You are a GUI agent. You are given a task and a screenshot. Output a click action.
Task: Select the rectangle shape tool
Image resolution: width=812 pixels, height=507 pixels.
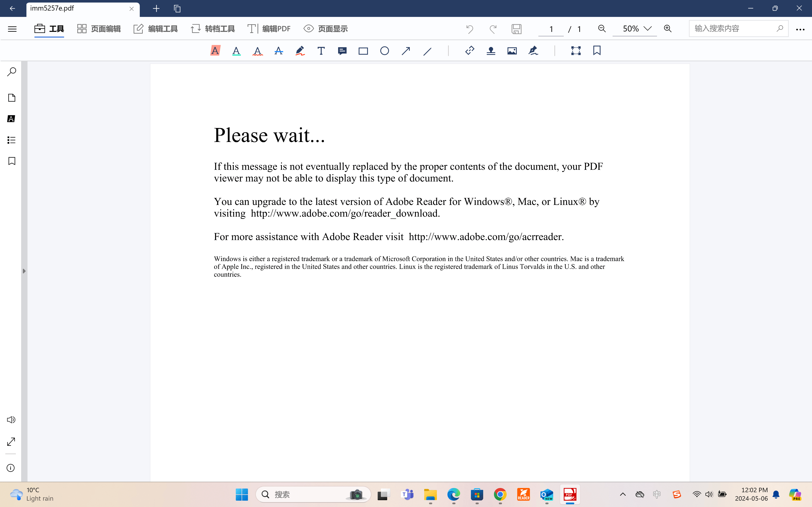click(363, 51)
